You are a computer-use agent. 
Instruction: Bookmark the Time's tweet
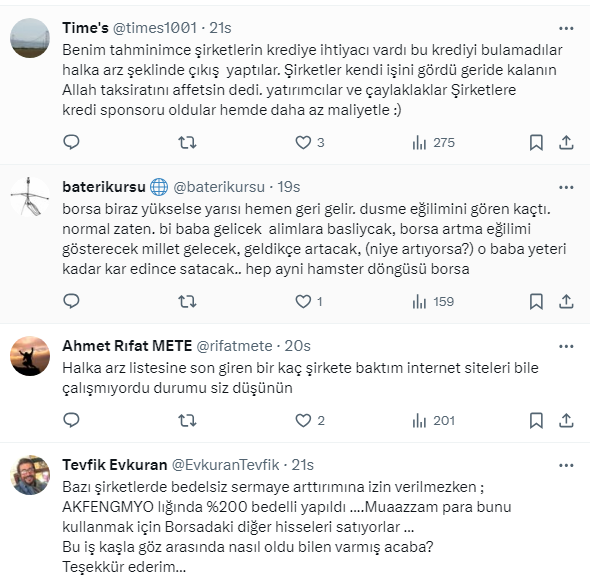536,143
